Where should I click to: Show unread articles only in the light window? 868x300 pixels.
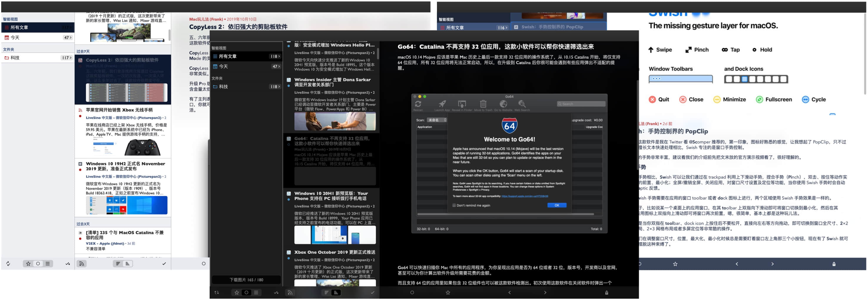[38, 263]
